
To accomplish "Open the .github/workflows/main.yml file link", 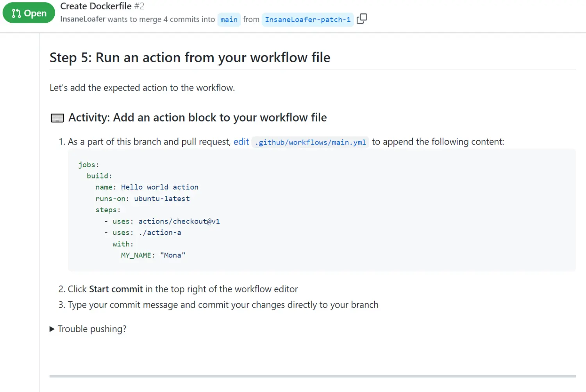I will tap(310, 142).
